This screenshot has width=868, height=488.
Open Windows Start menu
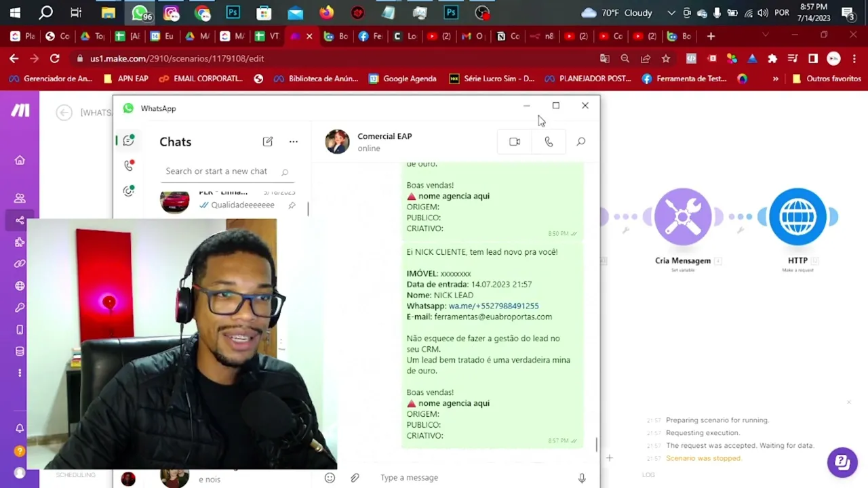15,12
